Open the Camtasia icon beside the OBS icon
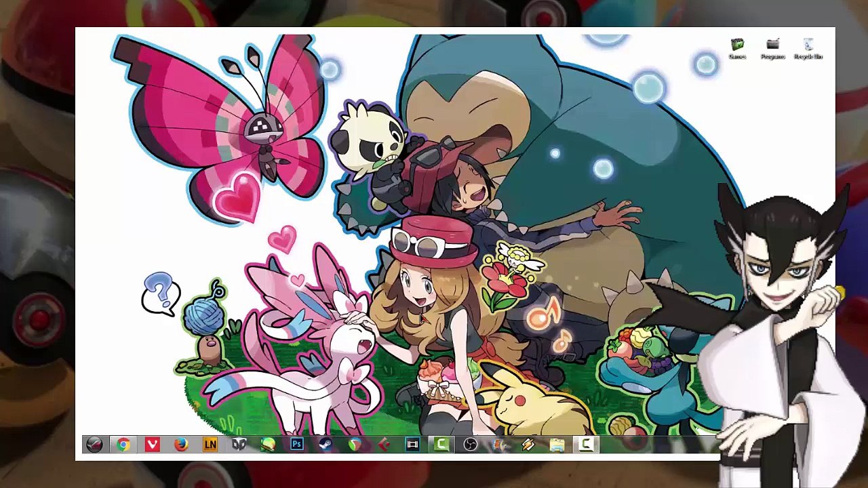The width and height of the screenshot is (868, 488). 441,445
